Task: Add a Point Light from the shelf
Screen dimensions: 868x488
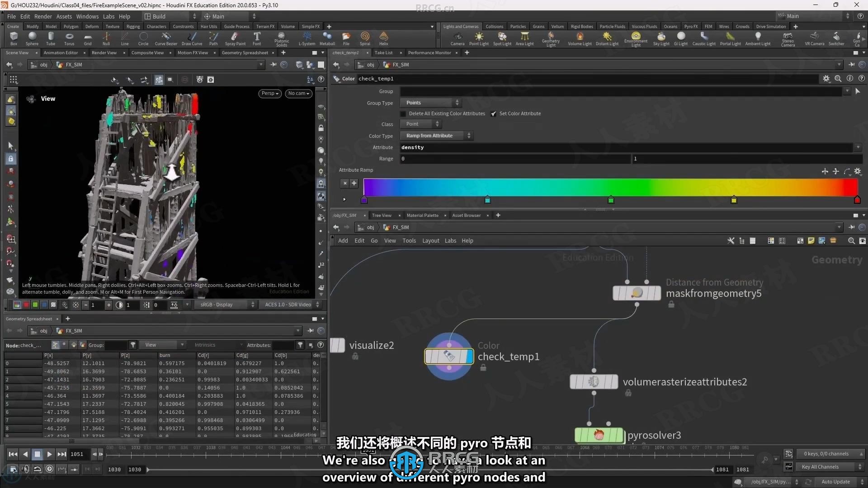Action: [x=479, y=39]
